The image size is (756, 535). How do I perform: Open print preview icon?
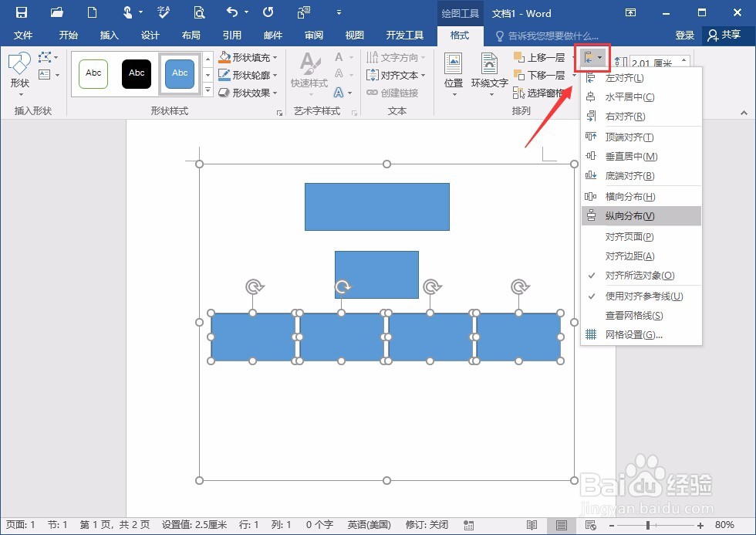pyautogui.click(x=199, y=12)
